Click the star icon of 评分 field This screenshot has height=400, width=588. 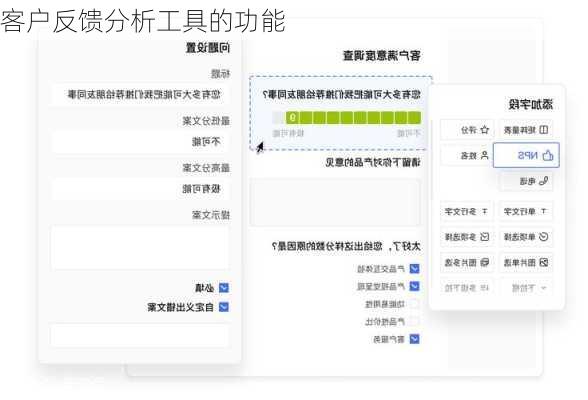[x=484, y=130]
